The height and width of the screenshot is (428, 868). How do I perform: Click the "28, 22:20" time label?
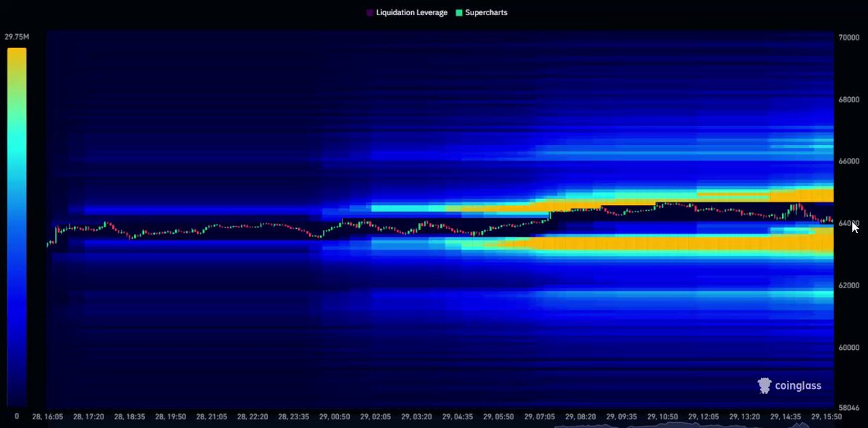coord(253,416)
